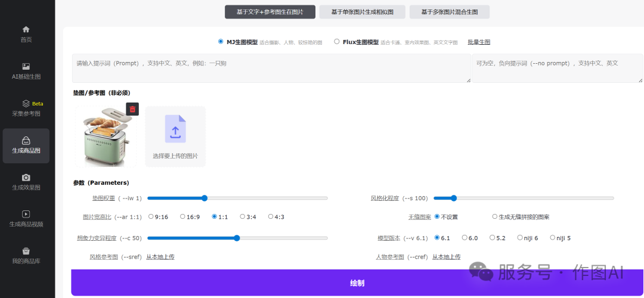Screen dimensions: 644x298
Task: Select model version 5.2
Action: coord(492,237)
